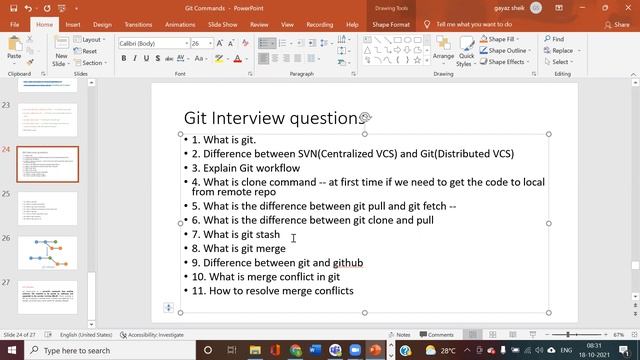Expand the font size 26 dropdown
This screenshot has height=360, width=640.
(x=210, y=43)
